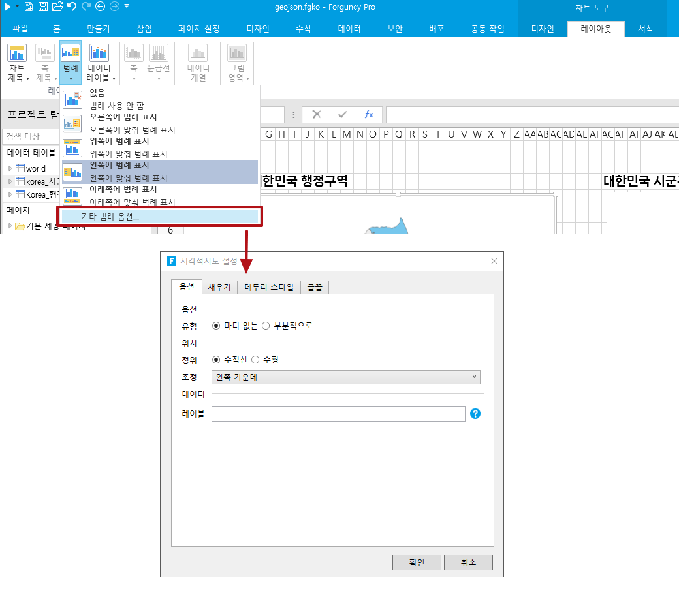Click the blue help icon beside 레이블 field
Screen dimensions: 679x616
click(475, 414)
